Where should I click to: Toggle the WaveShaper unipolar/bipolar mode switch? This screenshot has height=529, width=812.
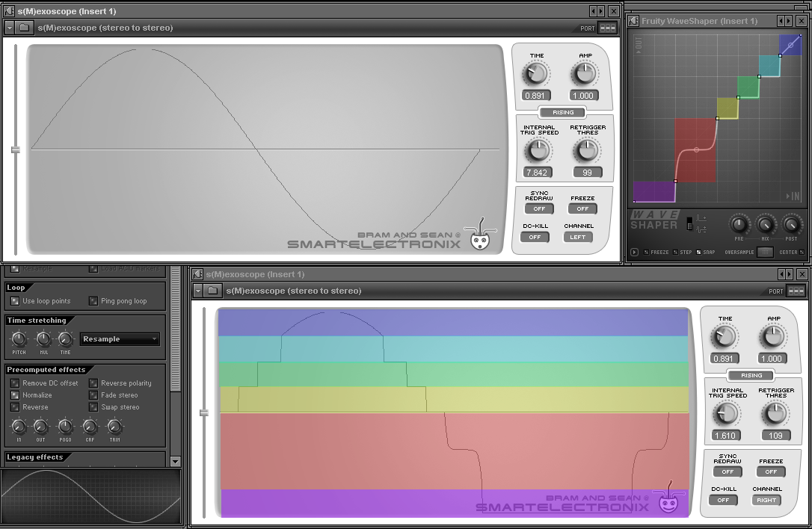point(690,223)
